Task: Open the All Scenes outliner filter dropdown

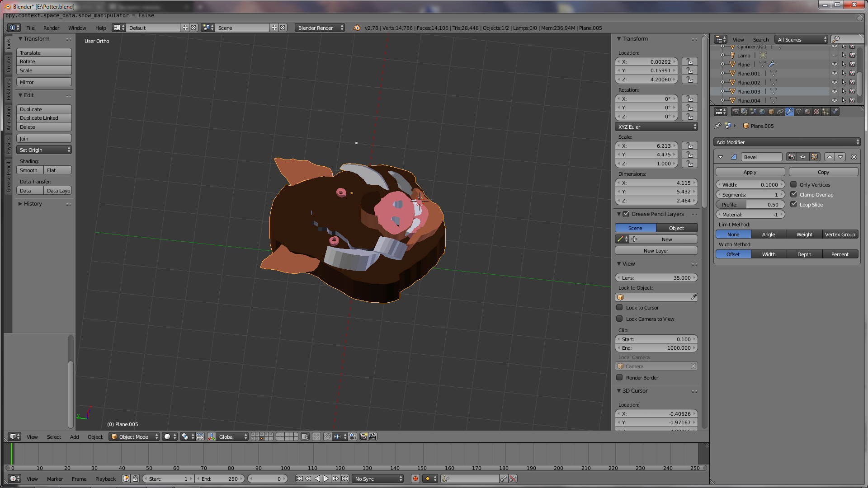Action: (x=801, y=39)
